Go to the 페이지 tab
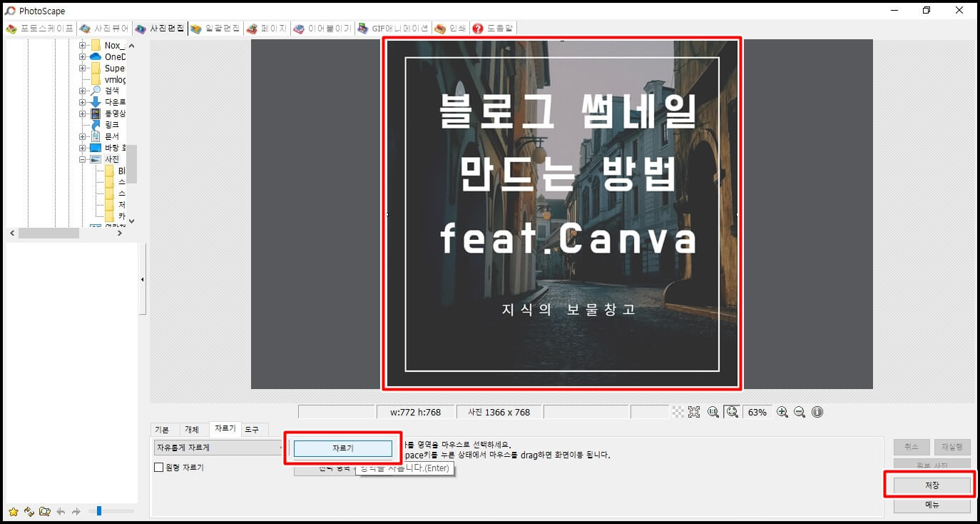The width and height of the screenshot is (980, 524). coord(266,29)
